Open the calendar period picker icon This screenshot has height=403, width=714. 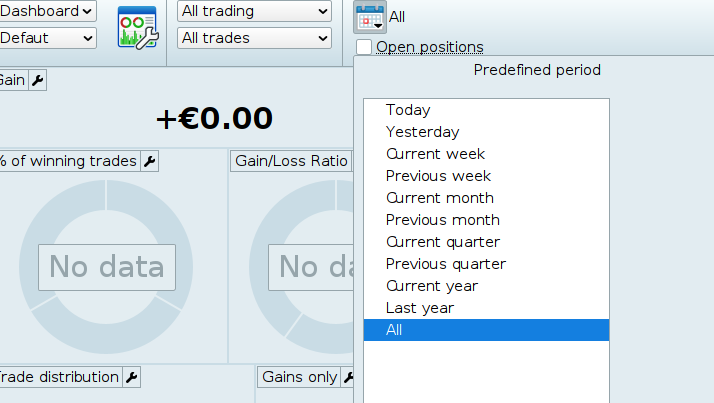370,17
